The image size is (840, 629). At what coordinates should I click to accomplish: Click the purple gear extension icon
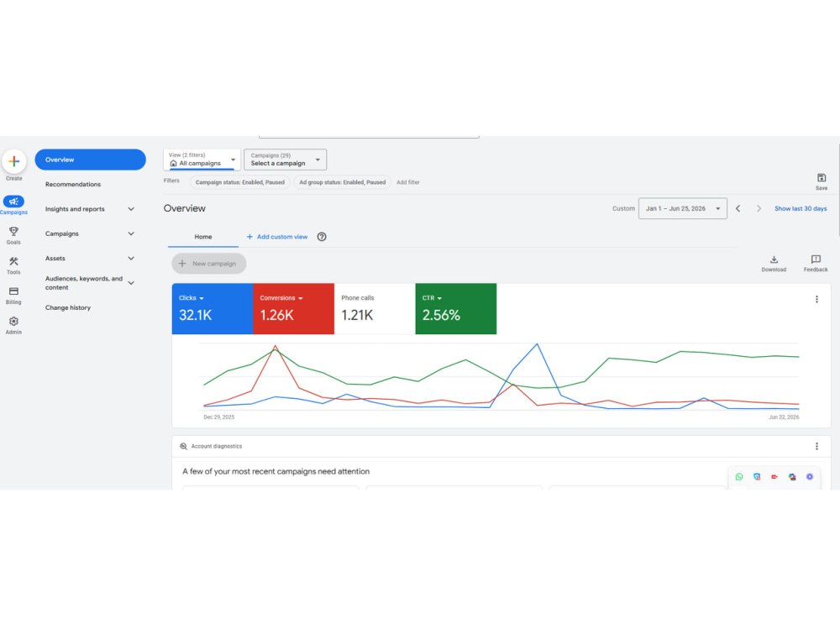click(x=810, y=477)
